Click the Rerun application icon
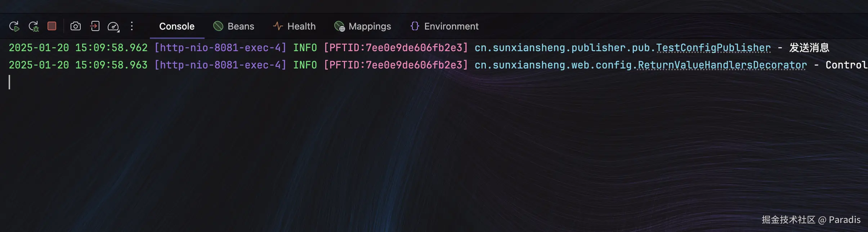The width and height of the screenshot is (868, 232). [x=14, y=26]
